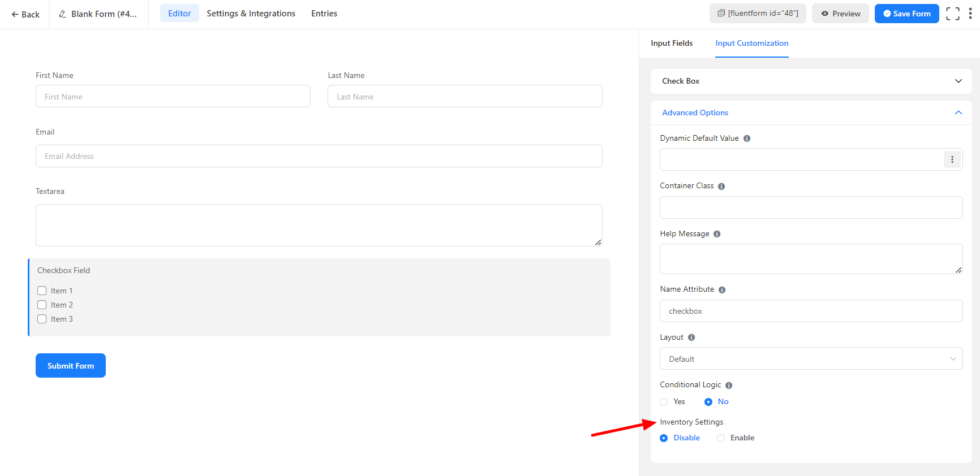The height and width of the screenshot is (476, 980).
Task: Open the Settings & Integrations tab
Action: point(251,14)
